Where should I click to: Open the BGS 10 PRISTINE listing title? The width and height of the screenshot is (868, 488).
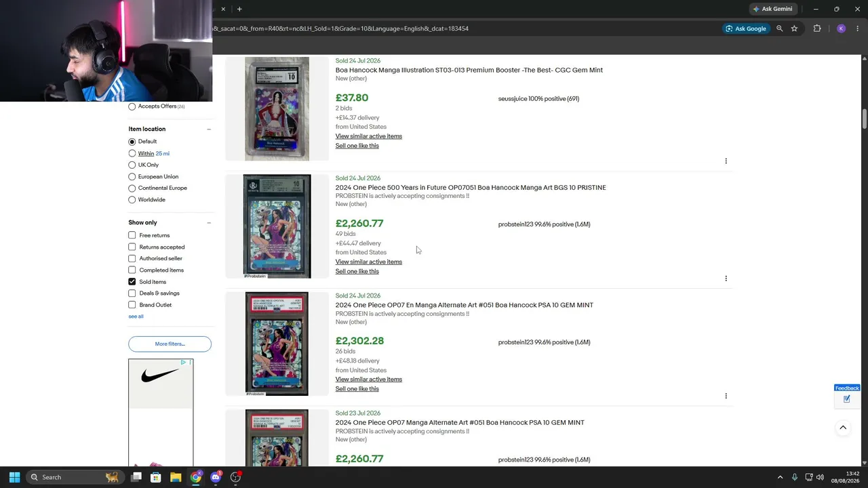[x=471, y=188]
